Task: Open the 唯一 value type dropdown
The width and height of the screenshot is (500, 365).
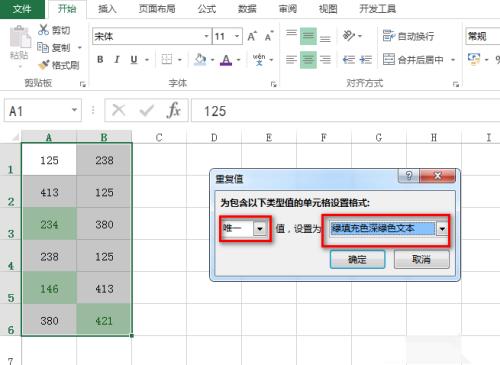Action: click(260, 229)
